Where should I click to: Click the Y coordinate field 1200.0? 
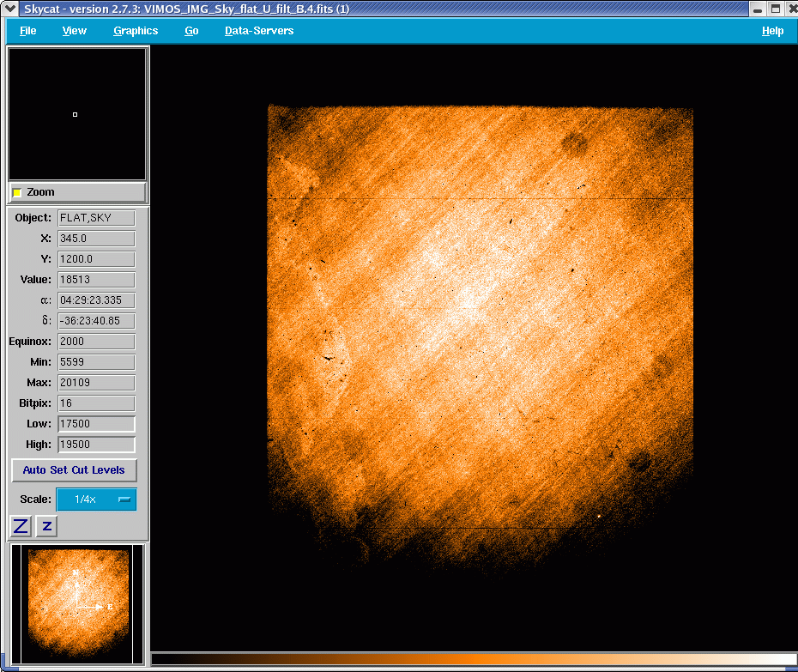(x=96, y=259)
